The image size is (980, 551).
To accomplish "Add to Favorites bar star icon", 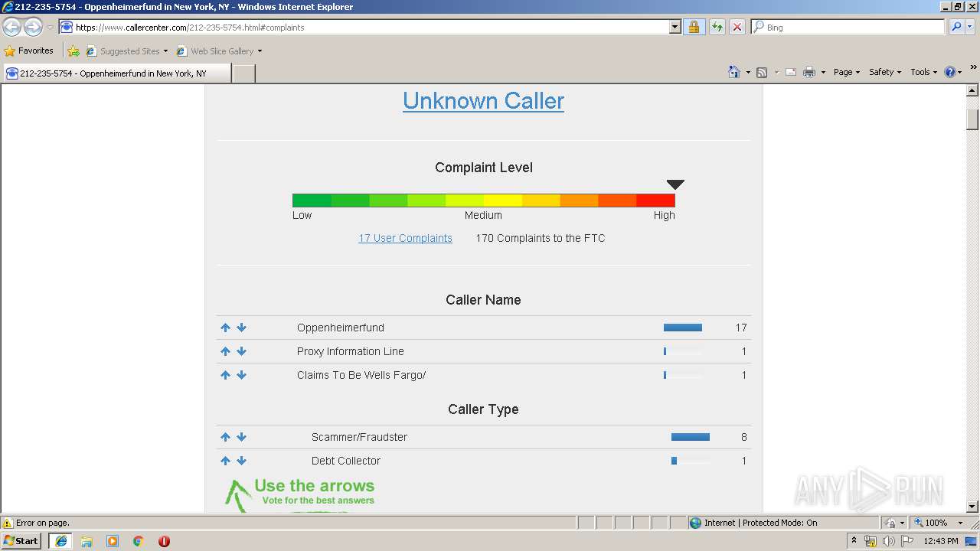I will pyautogui.click(x=73, y=51).
